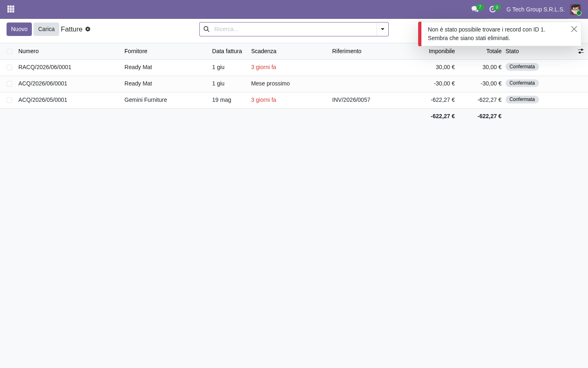Expand the search filter options dropdown
Screen dimensions: 588x368
point(383,29)
